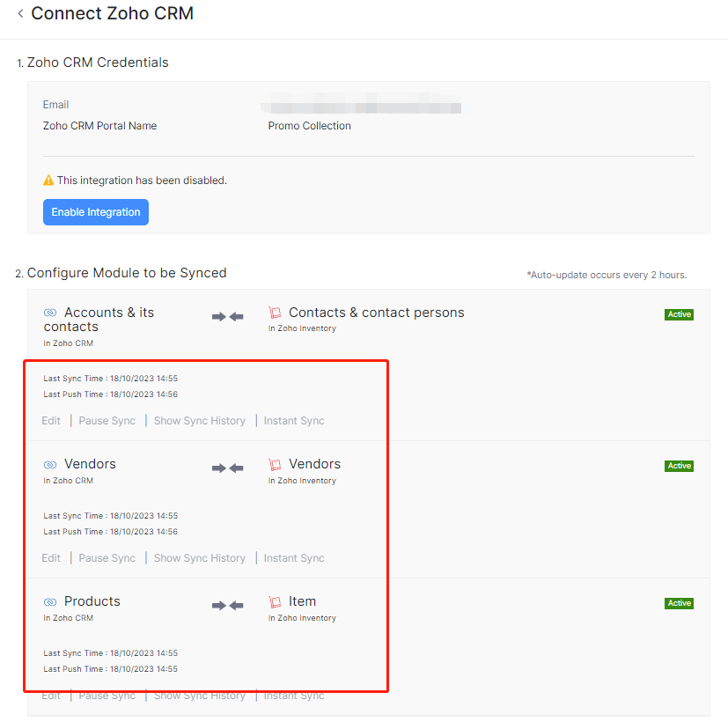Viewport: 728px width, 722px height.
Task: Edit the Vendors sync settings
Action: pos(51,558)
